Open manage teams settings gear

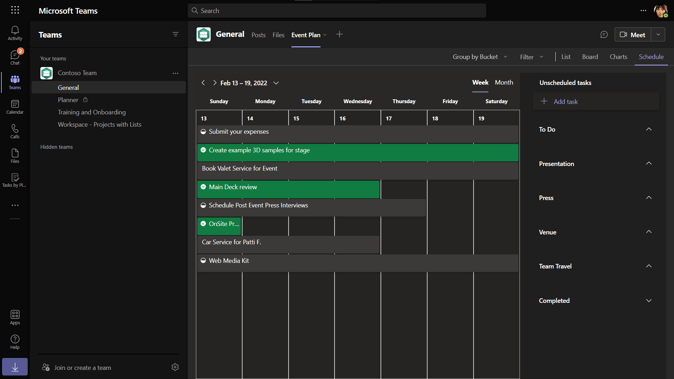click(175, 367)
